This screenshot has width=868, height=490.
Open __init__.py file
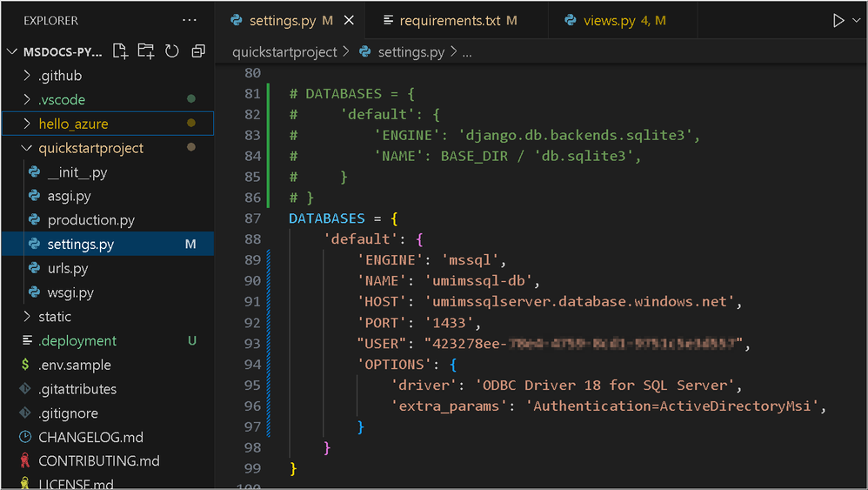click(107, 172)
